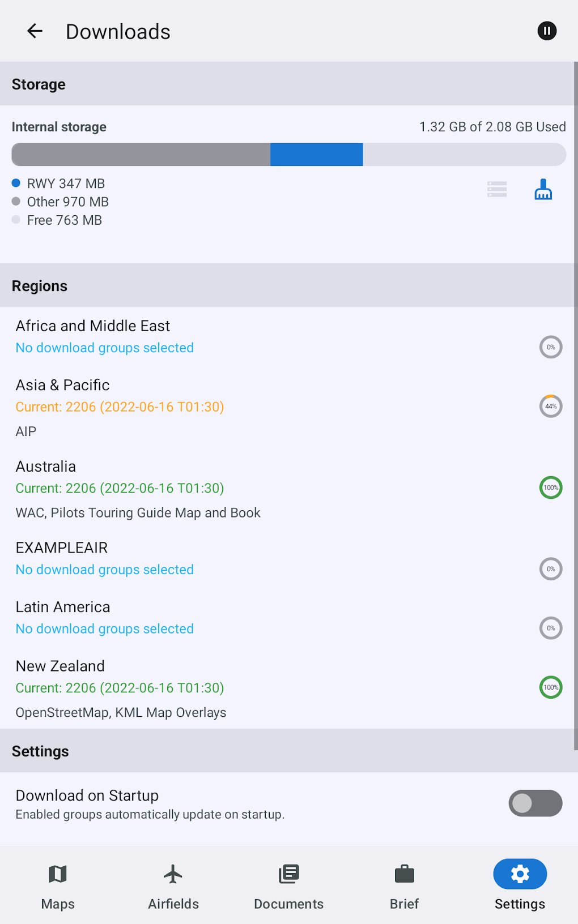
Task: Tap Africa and Middle East 0% progress circle
Action: 550,347
